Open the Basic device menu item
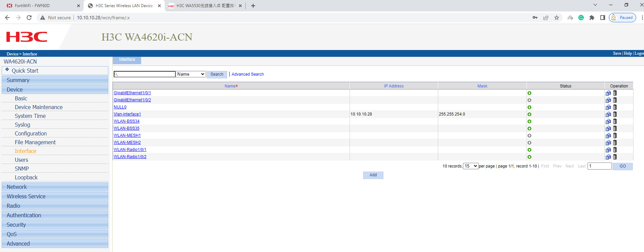 click(x=21, y=98)
